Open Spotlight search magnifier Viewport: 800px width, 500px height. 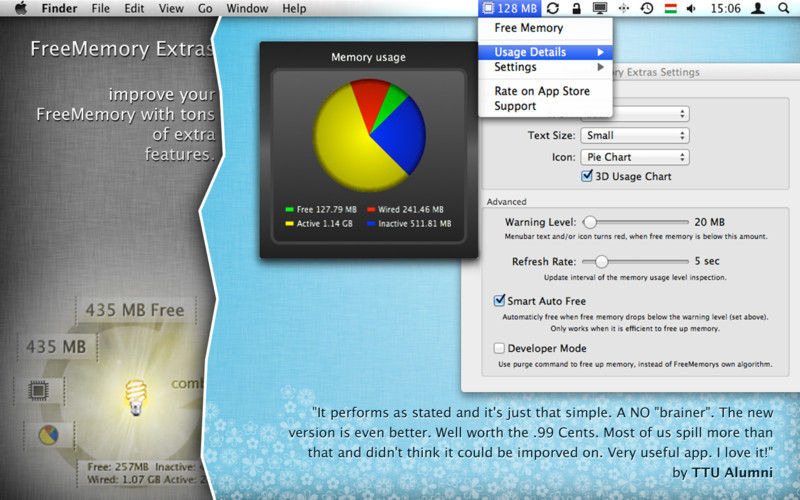pyautogui.click(x=784, y=8)
